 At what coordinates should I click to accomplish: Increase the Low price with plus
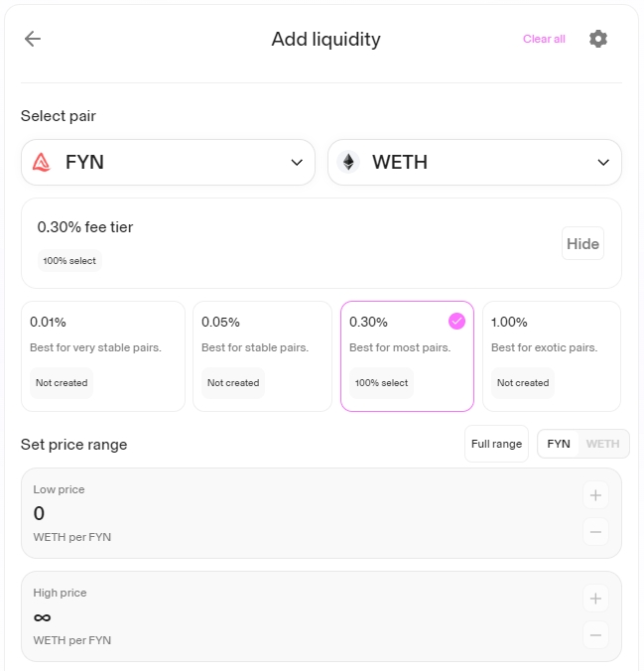pyautogui.click(x=595, y=495)
